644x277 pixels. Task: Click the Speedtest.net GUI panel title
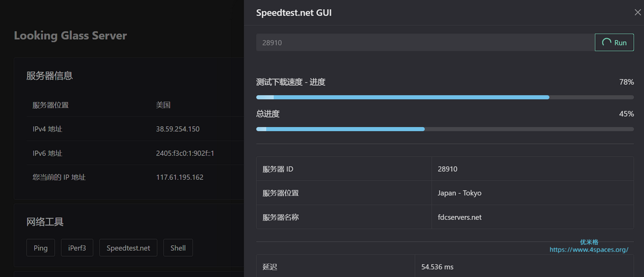click(294, 12)
